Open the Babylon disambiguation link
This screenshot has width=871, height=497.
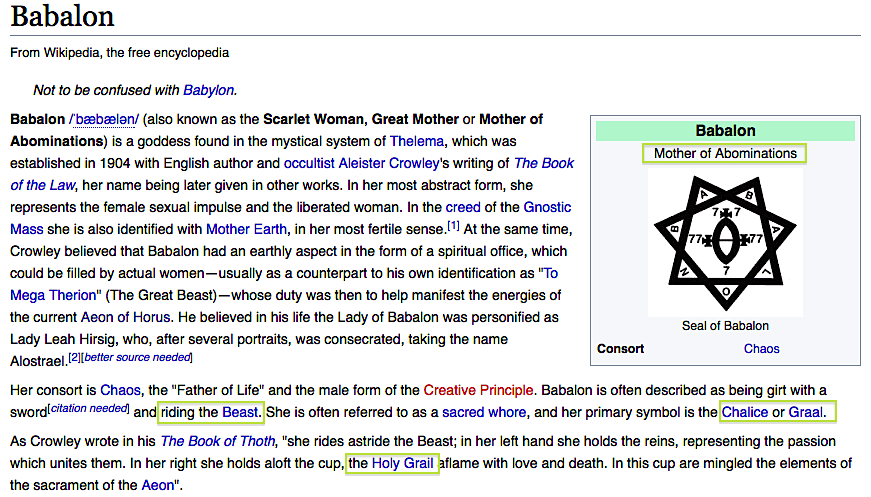click(208, 90)
